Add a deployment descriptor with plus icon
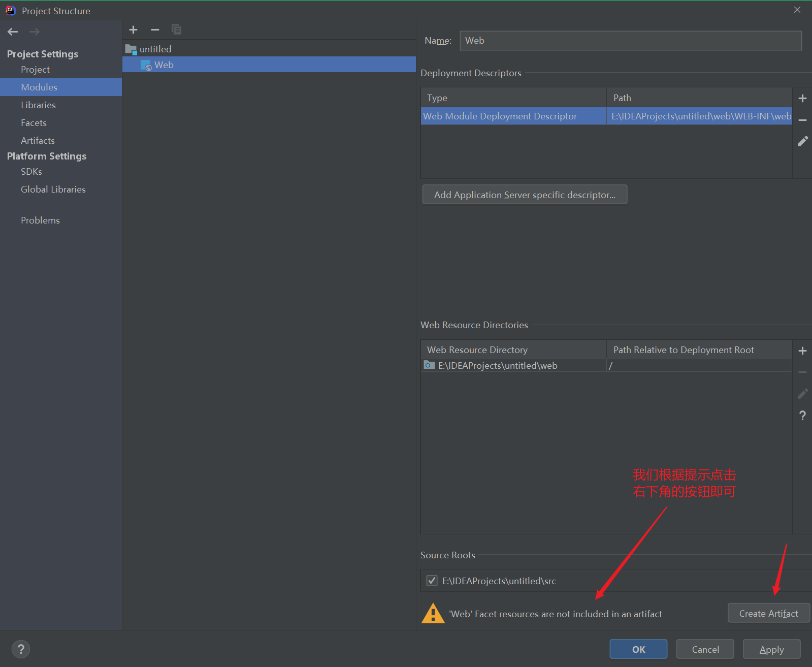This screenshot has height=667, width=812. 802,99
